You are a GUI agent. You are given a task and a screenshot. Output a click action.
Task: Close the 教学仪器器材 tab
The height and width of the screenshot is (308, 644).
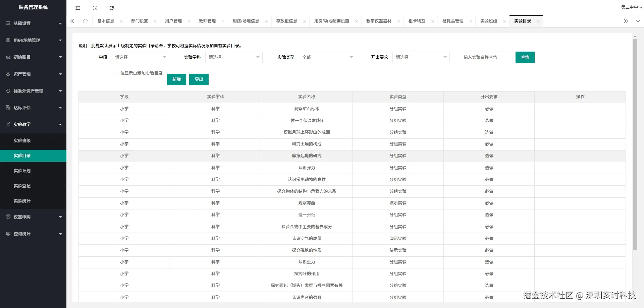pos(399,21)
